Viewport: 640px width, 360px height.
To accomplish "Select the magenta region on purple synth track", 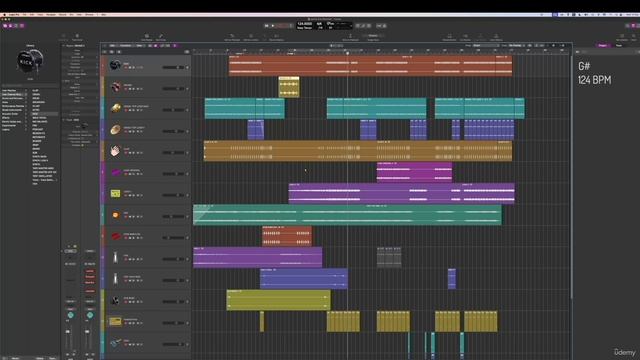I will [414, 172].
